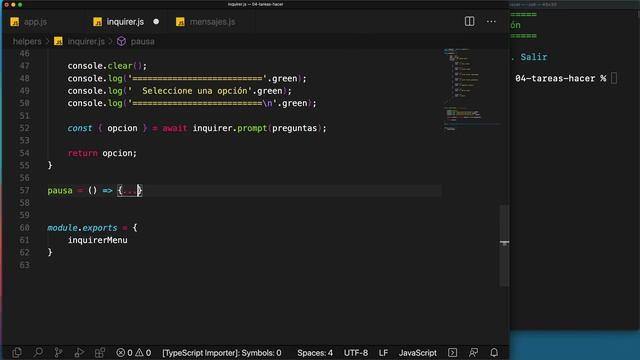Open Explorer from status bar icon
Viewport: 640px width, 360px height.
point(17,352)
